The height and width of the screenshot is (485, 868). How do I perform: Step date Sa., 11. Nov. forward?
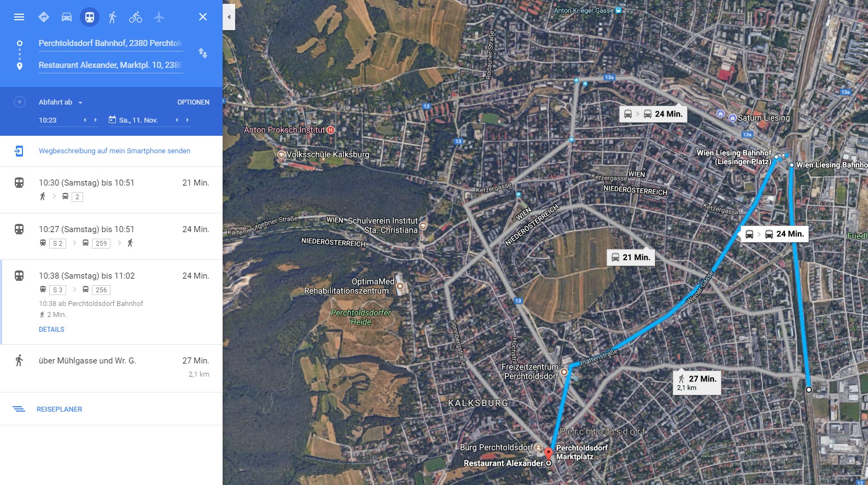[x=188, y=120]
